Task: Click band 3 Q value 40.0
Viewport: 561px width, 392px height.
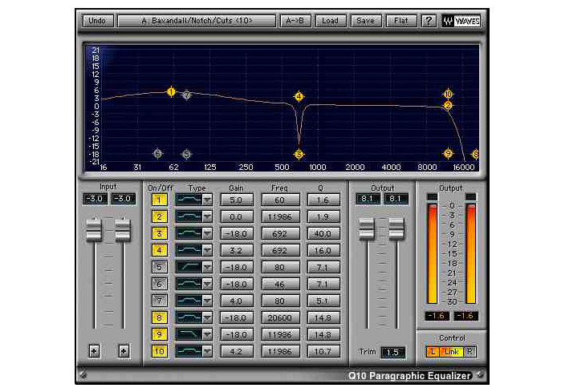Action: click(323, 233)
